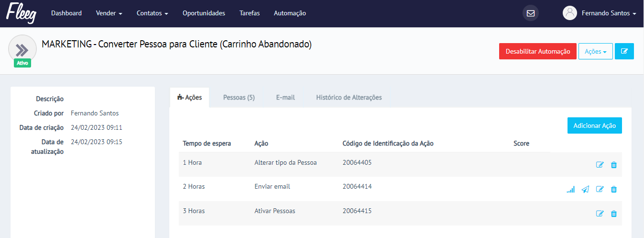Go to Dashboard
Viewport: 644px width, 238px height.
click(x=66, y=13)
